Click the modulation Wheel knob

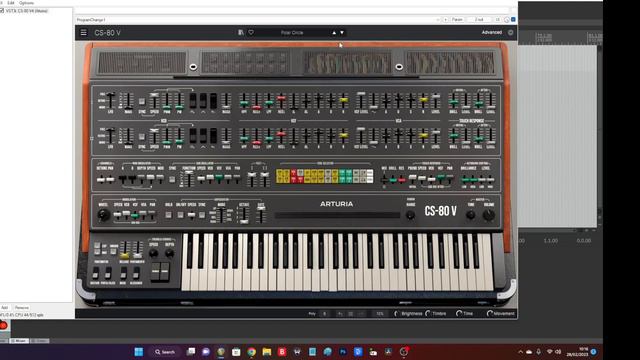click(x=104, y=215)
